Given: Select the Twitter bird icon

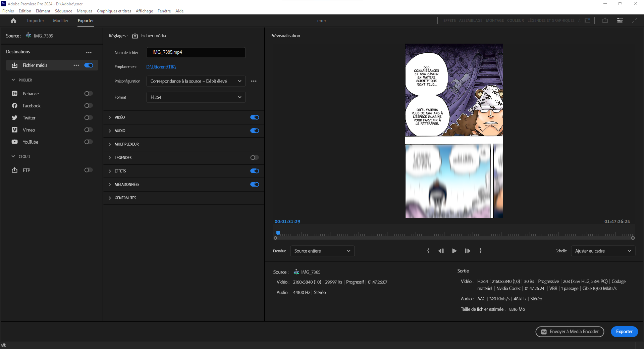Looking at the screenshot, I should tap(15, 118).
